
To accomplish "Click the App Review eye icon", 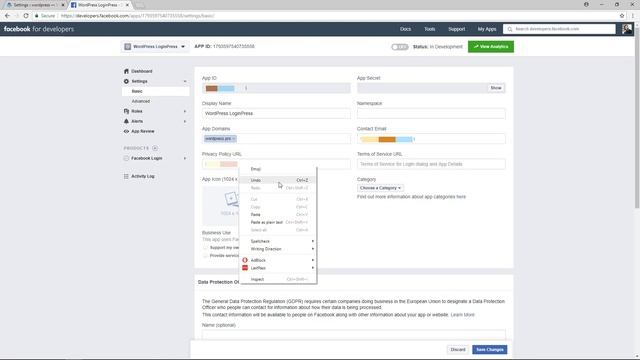I will (126, 131).
